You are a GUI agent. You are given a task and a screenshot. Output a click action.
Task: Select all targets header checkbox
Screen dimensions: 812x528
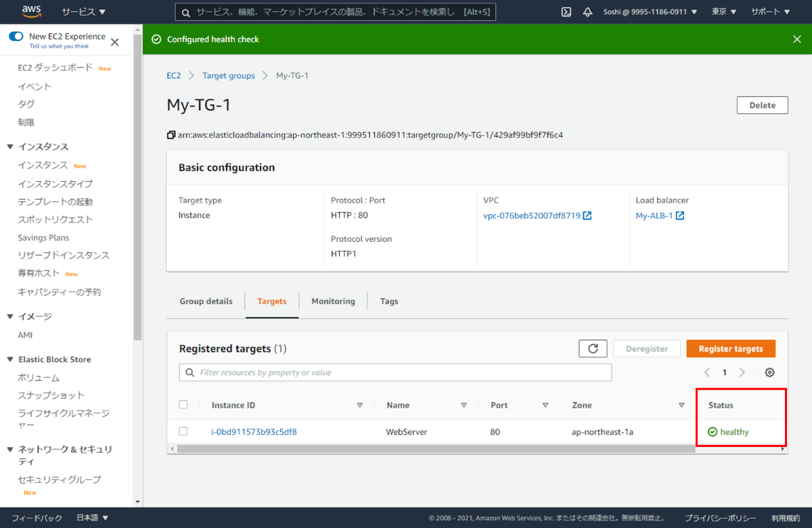tap(183, 405)
